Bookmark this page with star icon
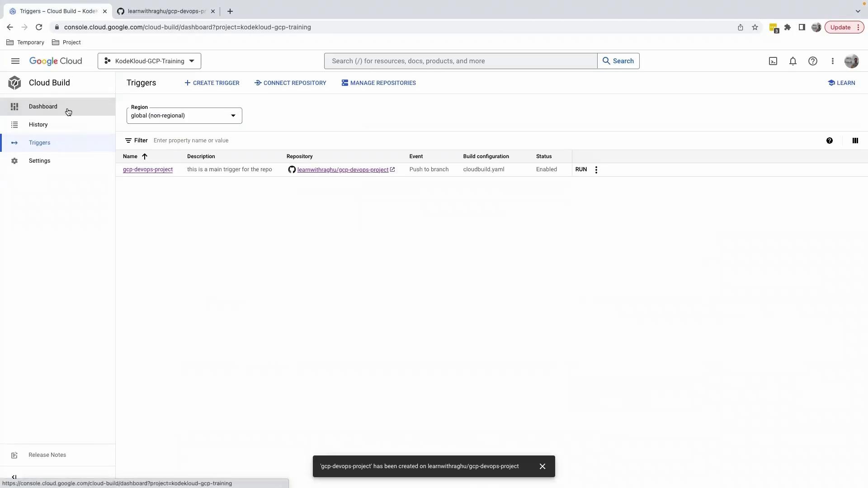Image resolution: width=868 pixels, height=488 pixels. [755, 27]
